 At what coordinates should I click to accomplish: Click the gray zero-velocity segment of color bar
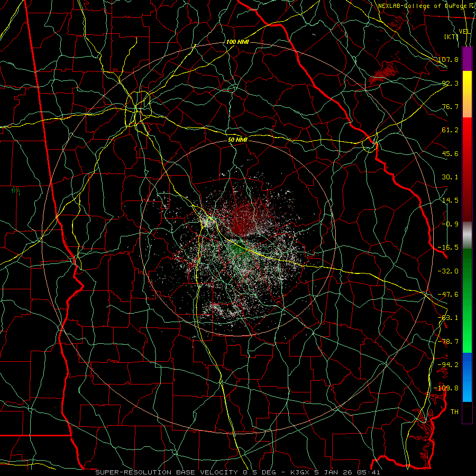[x=467, y=235]
